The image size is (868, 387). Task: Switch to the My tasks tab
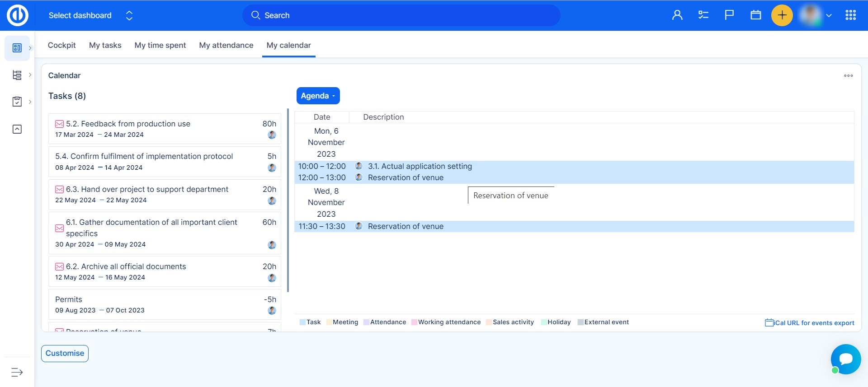pos(105,45)
